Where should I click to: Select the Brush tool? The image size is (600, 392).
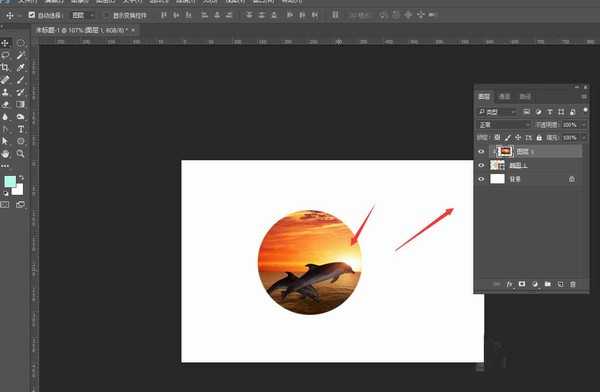pyautogui.click(x=21, y=80)
